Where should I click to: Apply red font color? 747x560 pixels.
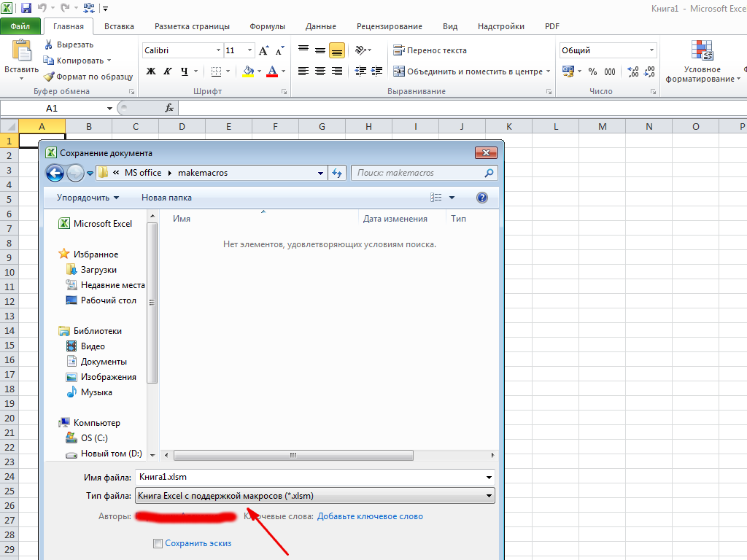(x=272, y=71)
